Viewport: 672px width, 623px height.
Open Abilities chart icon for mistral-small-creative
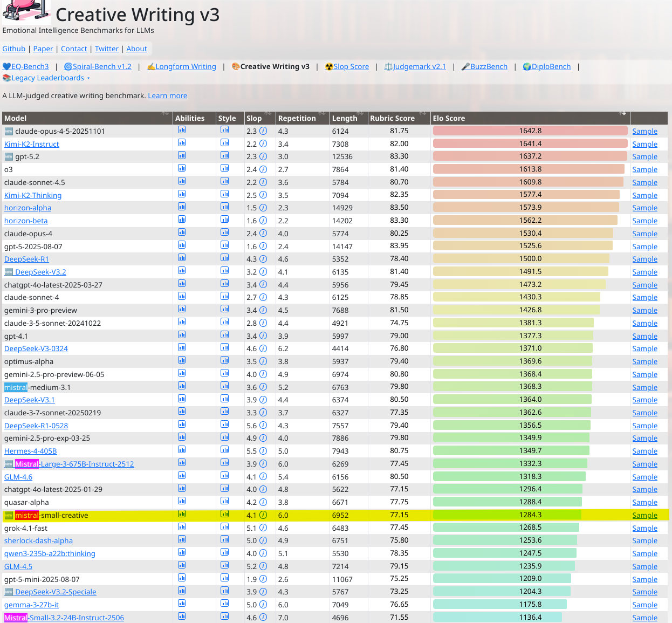pyautogui.click(x=182, y=514)
